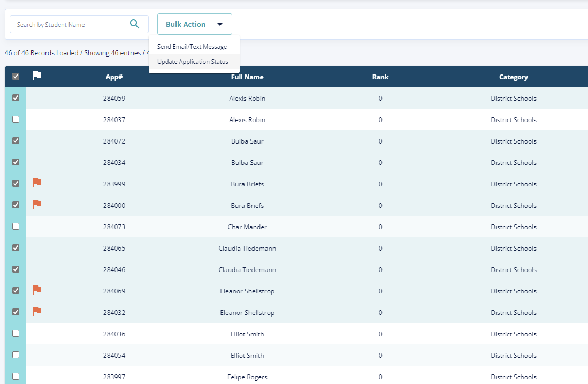588x384 pixels.
Task: Focus the Search by Student Name field
Action: click(70, 25)
